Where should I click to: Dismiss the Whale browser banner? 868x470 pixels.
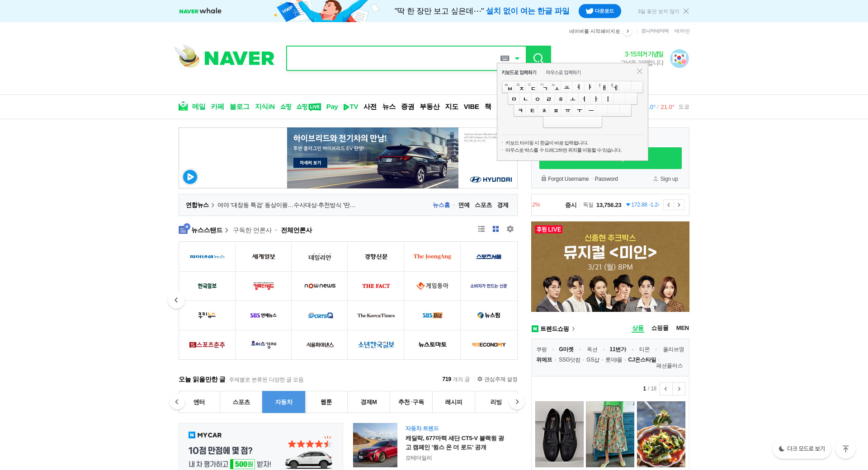pyautogui.click(x=686, y=11)
